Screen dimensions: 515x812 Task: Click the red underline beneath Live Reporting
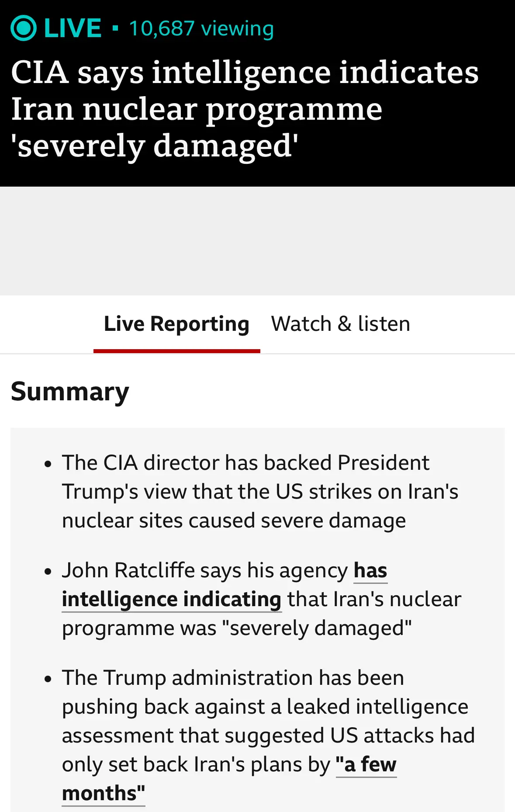click(x=176, y=351)
